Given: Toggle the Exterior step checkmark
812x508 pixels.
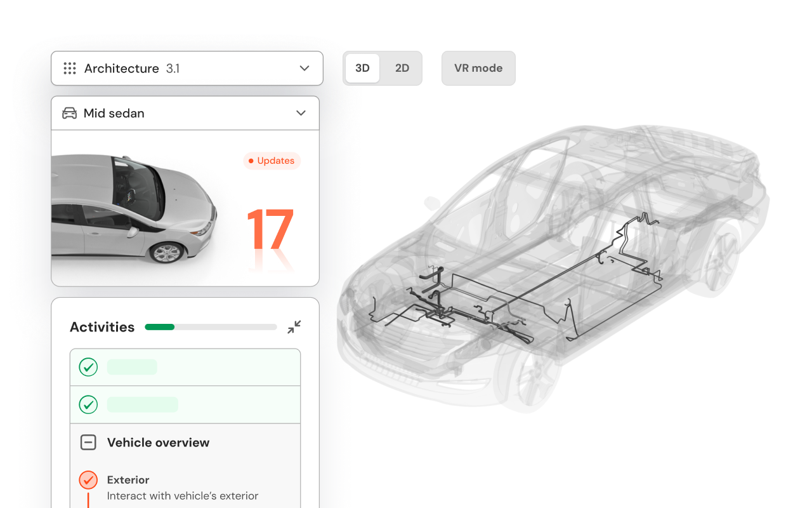Looking at the screenshot, I should (x=88, y=479).
